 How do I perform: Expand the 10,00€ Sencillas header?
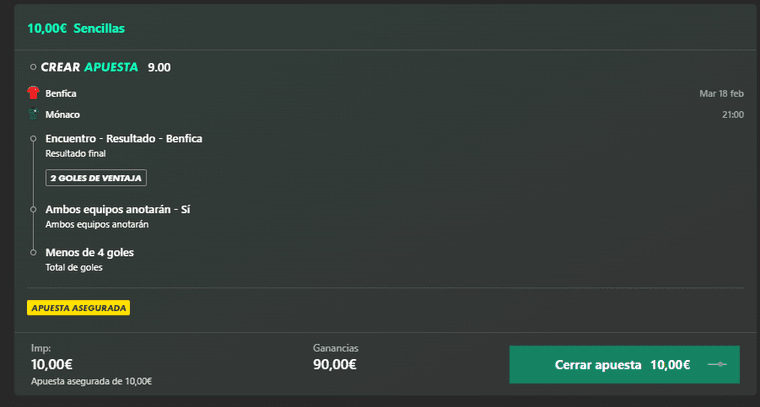click(x=76, y=28)
